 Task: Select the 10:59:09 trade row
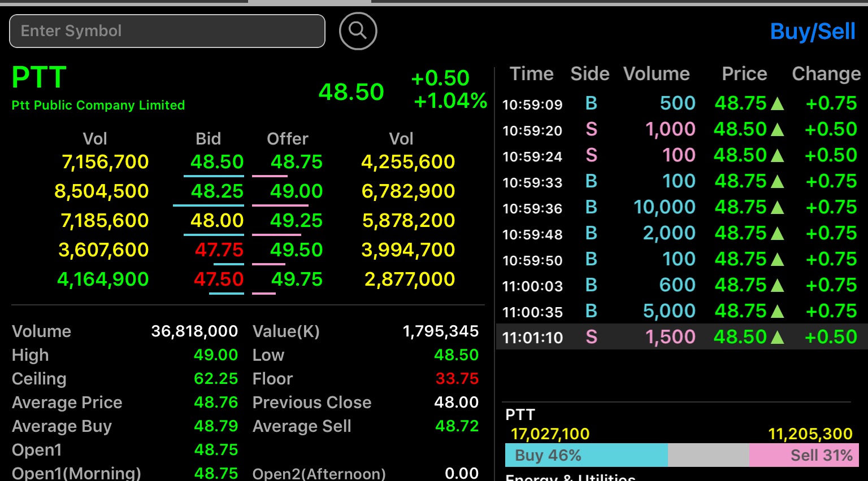pos(681,103)
